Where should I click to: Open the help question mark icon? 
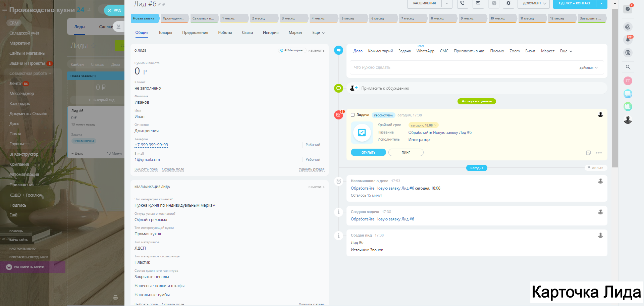[x=628, y=9]
